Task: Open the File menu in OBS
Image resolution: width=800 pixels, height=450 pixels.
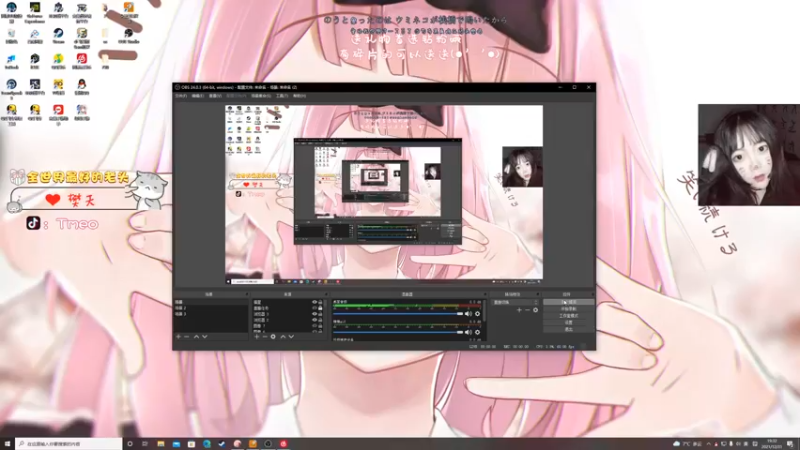Action: [x=181, y=95]
